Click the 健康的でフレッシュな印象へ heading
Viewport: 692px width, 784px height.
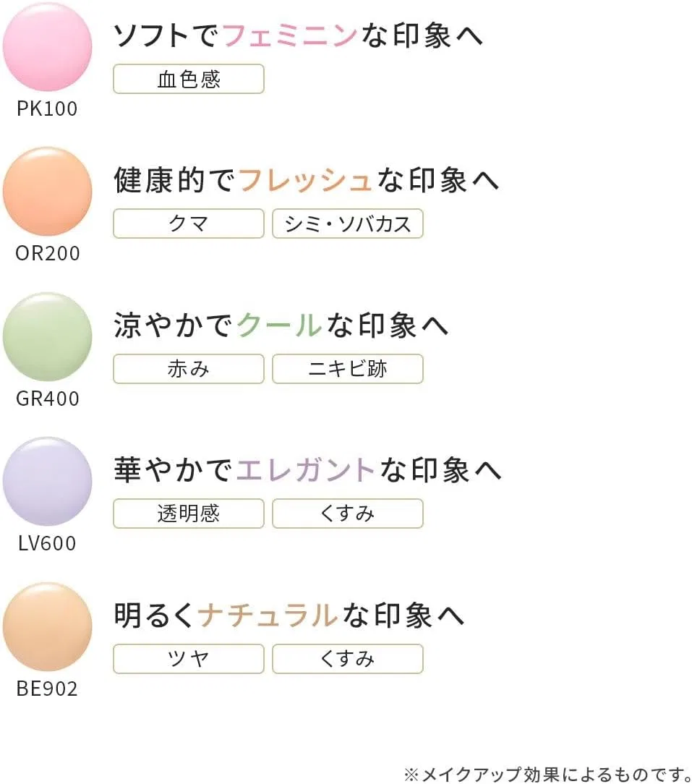pos(307,180)
